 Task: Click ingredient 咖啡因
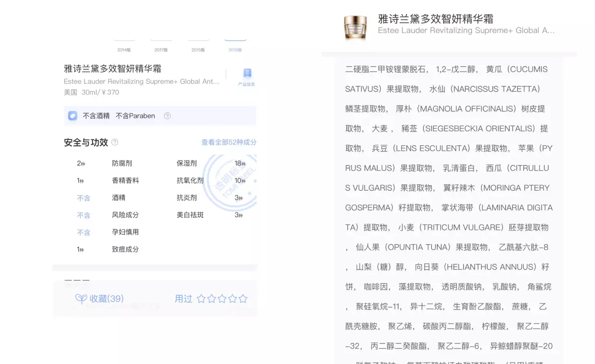pyautogui.click(x=376, y=286)
